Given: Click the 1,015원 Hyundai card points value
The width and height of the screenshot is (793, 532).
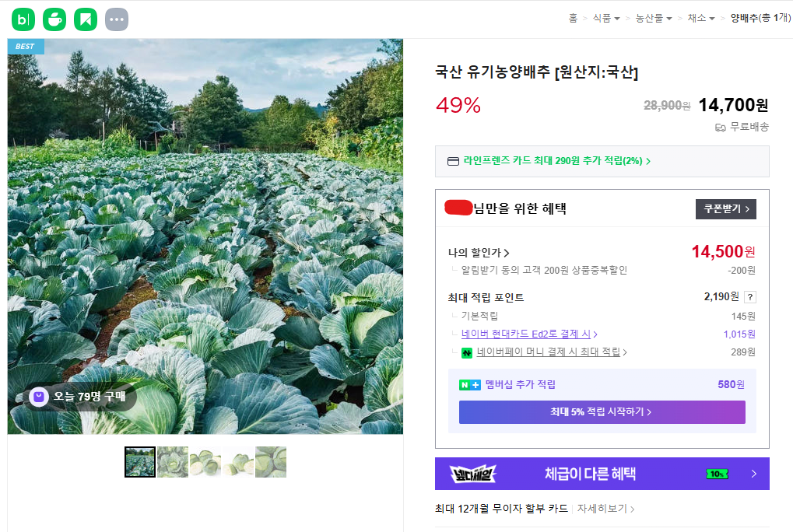Looking at the screenshot, I should coord(739,334).
